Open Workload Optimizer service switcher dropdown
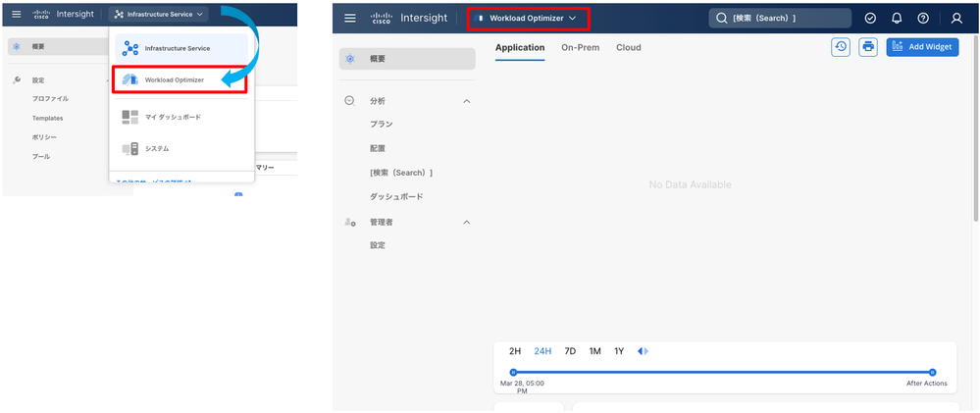 tap(528, 19)
